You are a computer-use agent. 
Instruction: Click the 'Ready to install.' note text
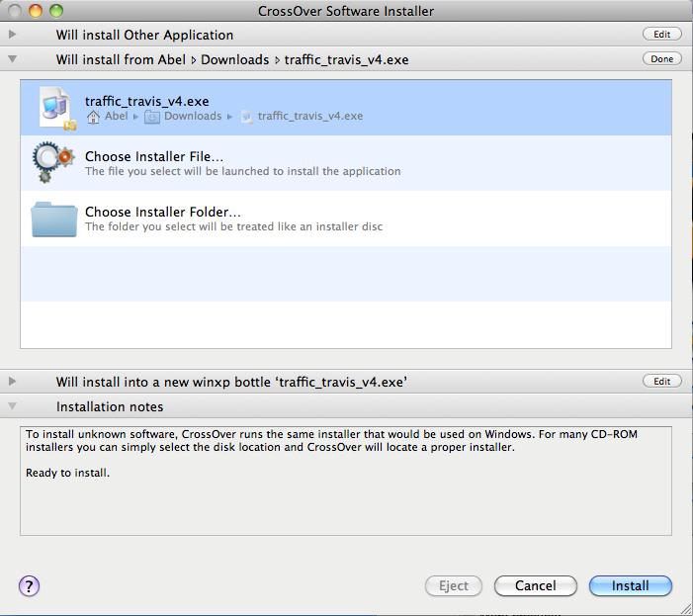pos(67,473)
